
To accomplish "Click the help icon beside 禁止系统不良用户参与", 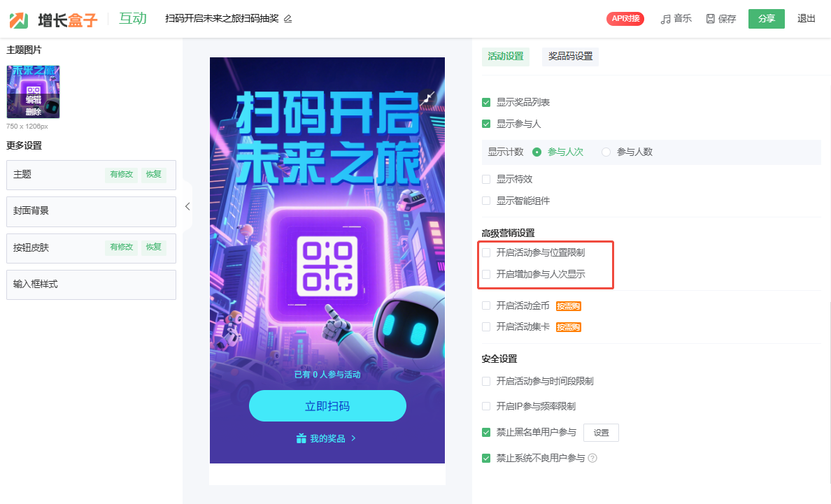I will click(x=592, y=458).
